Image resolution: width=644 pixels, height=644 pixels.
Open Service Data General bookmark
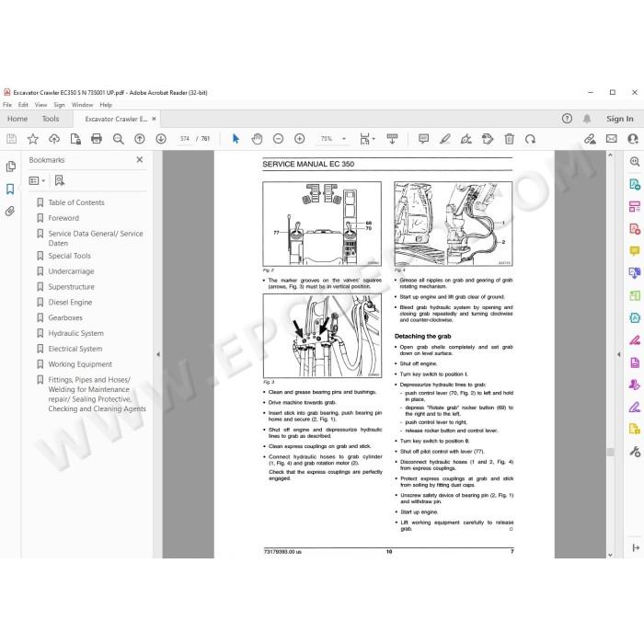pyautogui.click(x=96, y=238)
